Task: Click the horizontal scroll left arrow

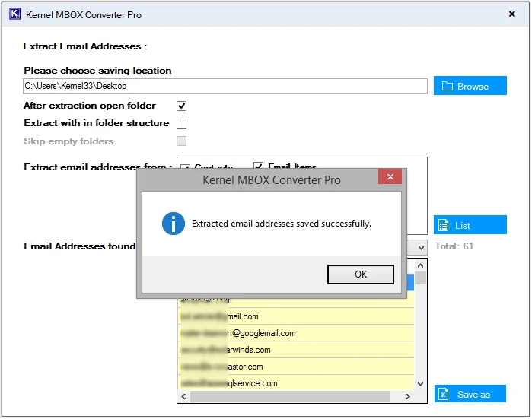Action: tap(183, 396)
